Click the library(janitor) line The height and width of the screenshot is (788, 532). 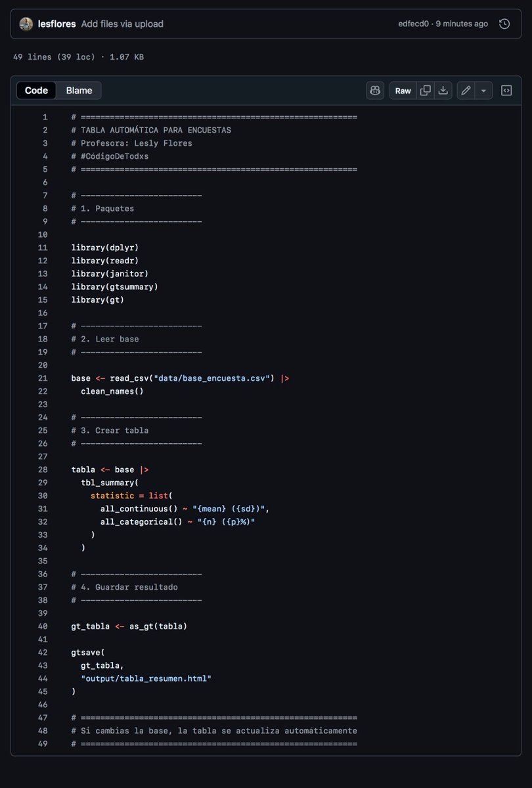(110, 274)
